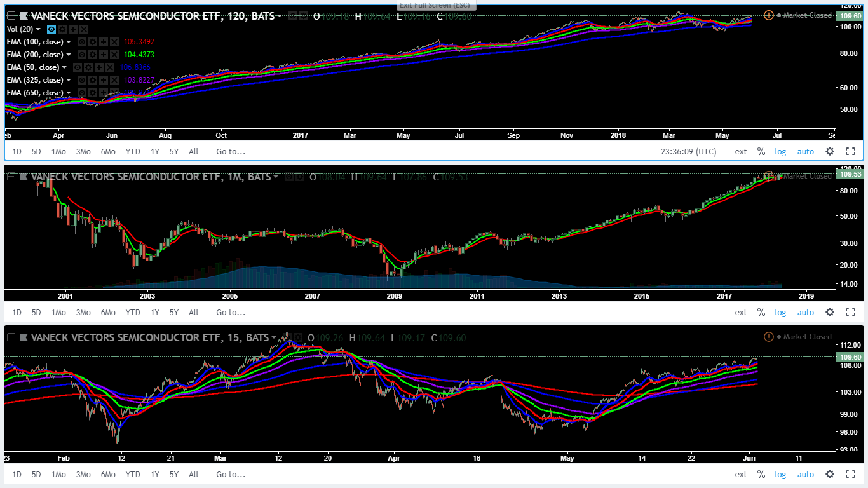Click the plus icon beside EMA (200, close)
The width and height of the screenshot is (868, 488).
(x=103, y=55)
